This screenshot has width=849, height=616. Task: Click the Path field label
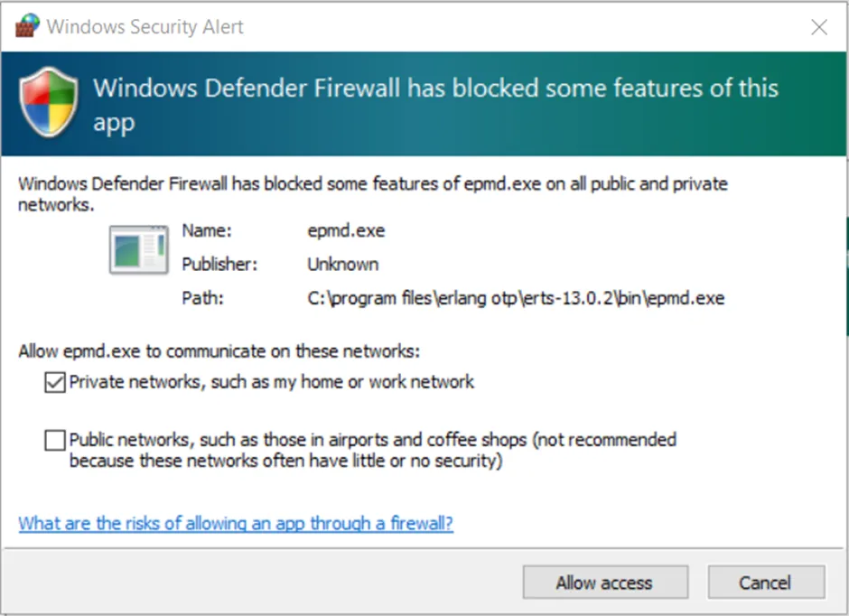pos(202,298)
